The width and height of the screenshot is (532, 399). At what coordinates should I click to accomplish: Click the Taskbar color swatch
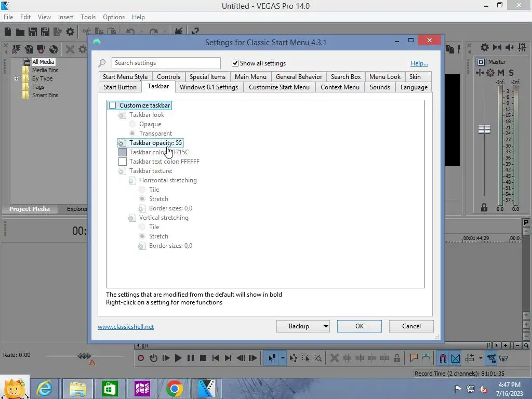pos(123,152)
